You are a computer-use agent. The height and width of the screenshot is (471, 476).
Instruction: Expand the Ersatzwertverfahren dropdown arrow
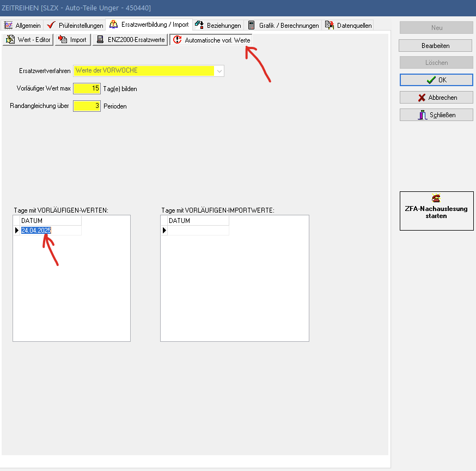tap(219, 71)
